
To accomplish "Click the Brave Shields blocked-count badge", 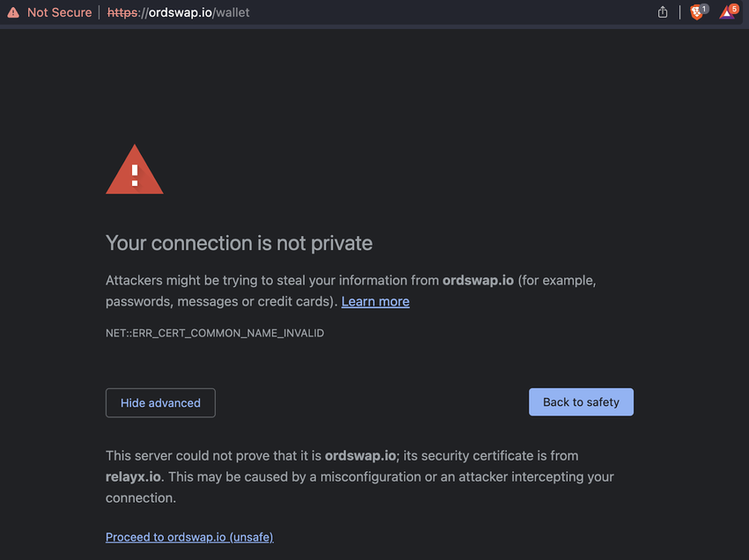I will (704, 9).
